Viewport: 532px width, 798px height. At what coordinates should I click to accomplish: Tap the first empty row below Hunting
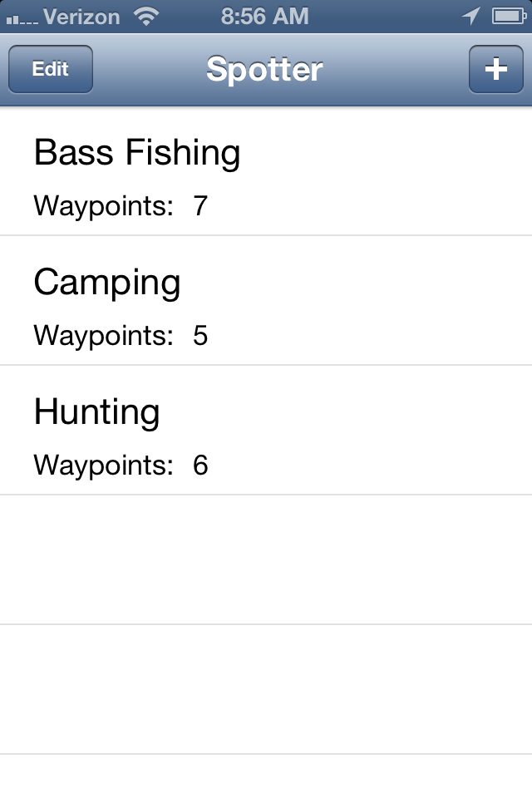[266, 559]
